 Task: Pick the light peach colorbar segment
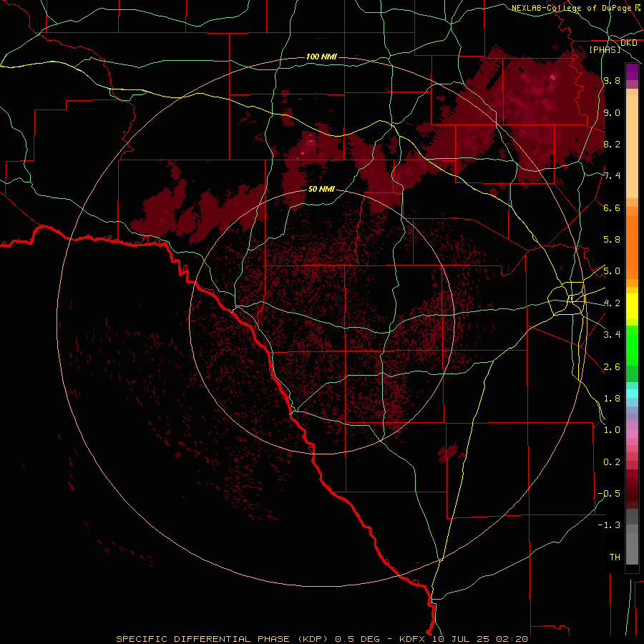[632, 147]
